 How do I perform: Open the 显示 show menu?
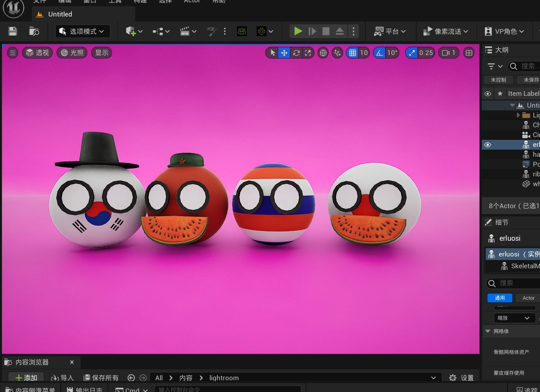click(102, 53)
